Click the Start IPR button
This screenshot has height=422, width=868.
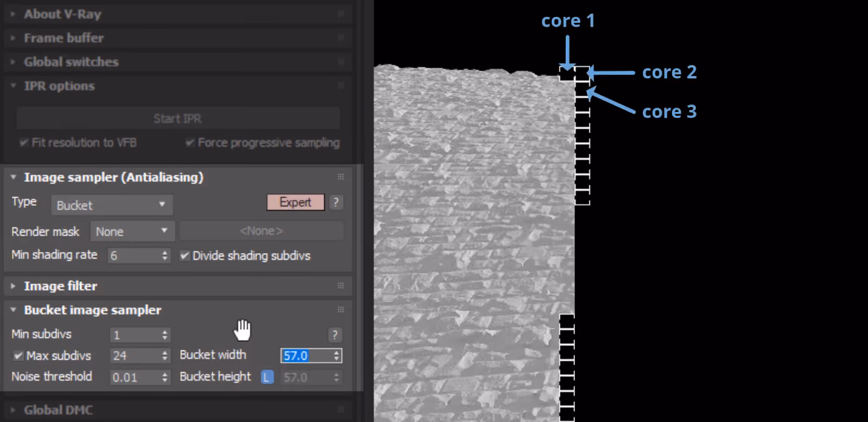pos(178,118)
